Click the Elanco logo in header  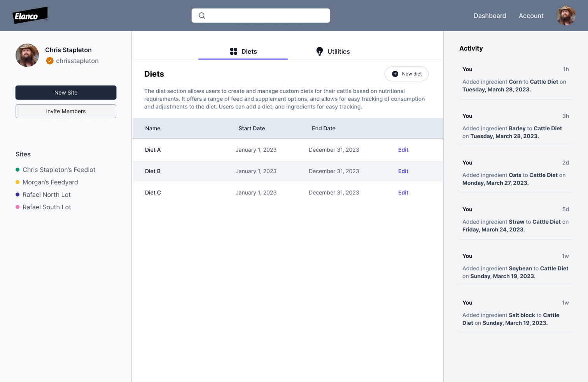coord(30,16)
